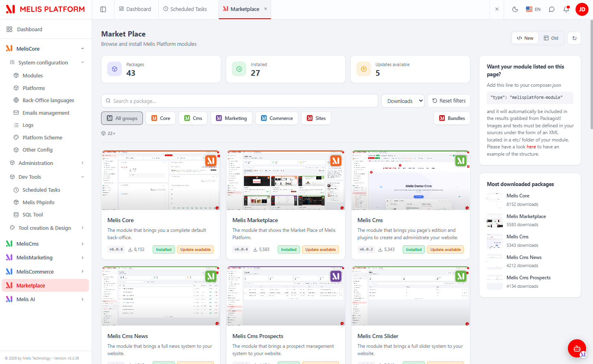Filter packages by Commerce group
The image size is (593, 364).
(x=277, y=118)
